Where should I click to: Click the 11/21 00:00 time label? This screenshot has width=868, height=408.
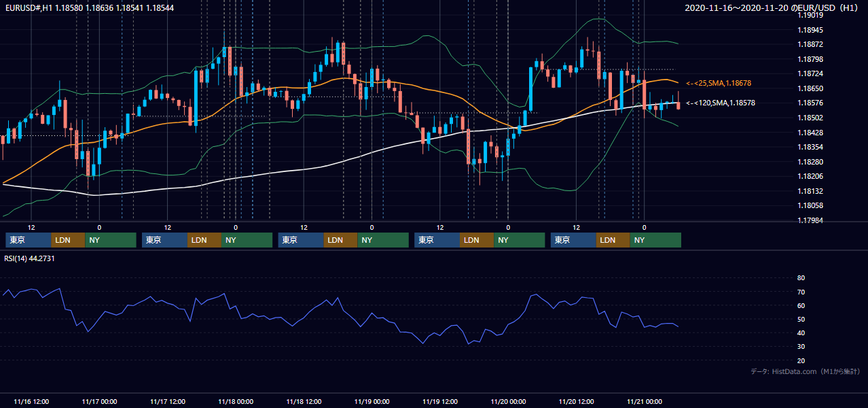pos(645,401)
